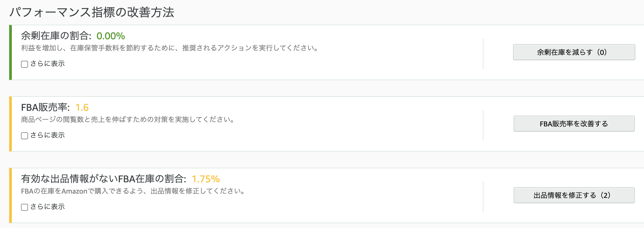Click the description starting with FBAの在庫をAmazonで

[x=134, y=191]
